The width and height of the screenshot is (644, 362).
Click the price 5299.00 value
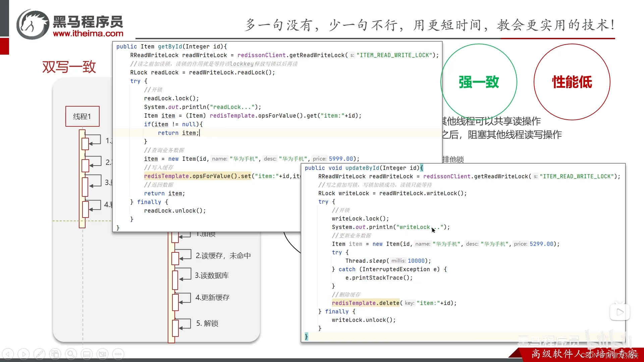click(541, 244)
